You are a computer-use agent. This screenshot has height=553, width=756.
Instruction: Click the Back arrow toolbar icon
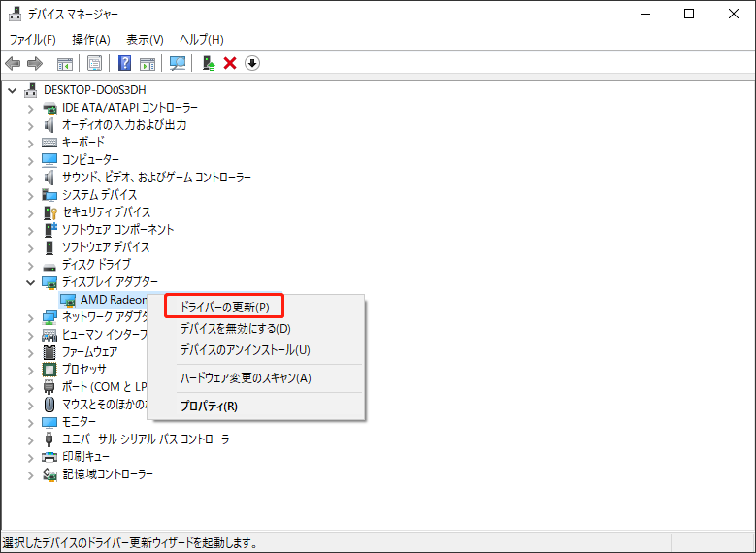tap(13, 63)
